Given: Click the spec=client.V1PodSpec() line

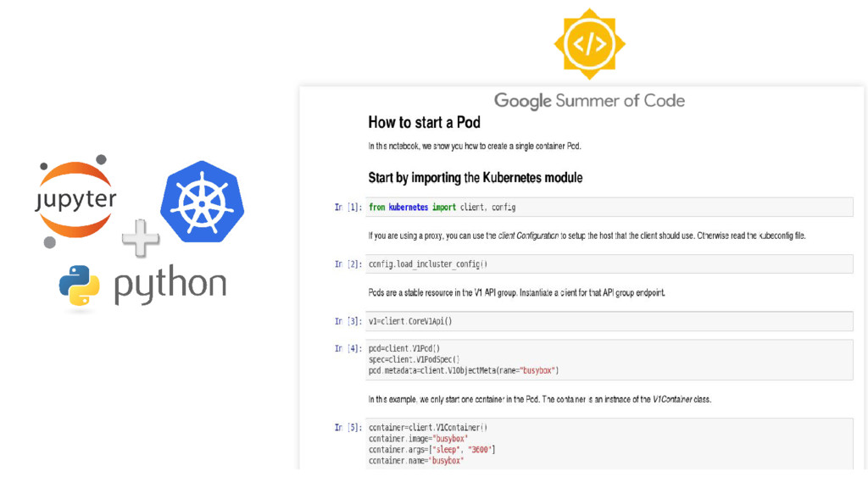Looking at the screenshot, I should 414,359.
